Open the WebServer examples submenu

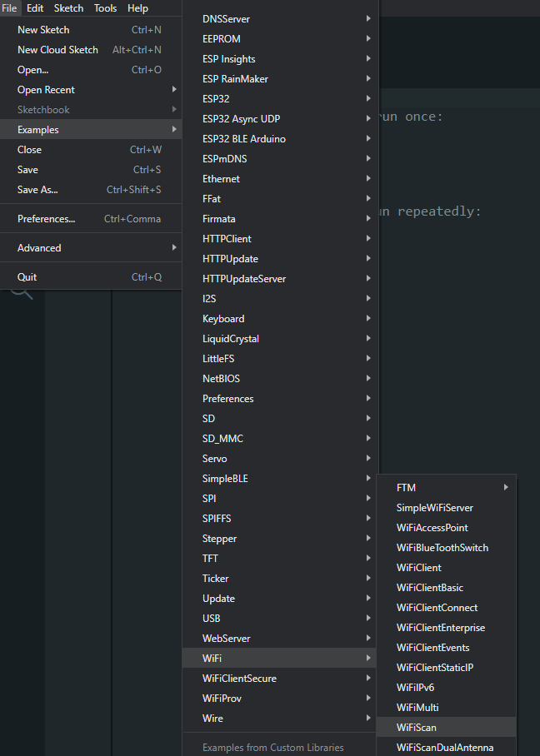point(280,639)
